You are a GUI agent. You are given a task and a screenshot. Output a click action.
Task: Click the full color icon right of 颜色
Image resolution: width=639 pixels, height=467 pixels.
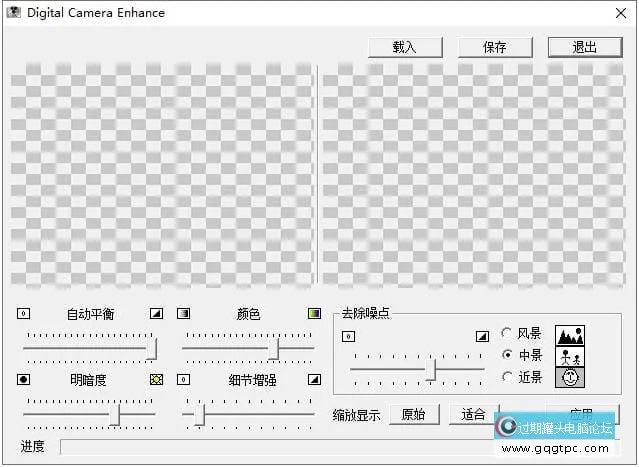314,313
